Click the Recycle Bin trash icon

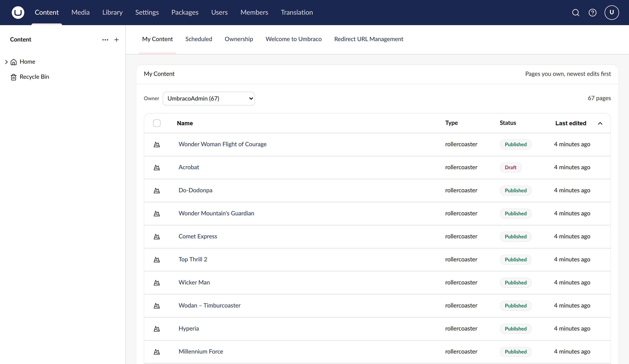tap(13, 77)
